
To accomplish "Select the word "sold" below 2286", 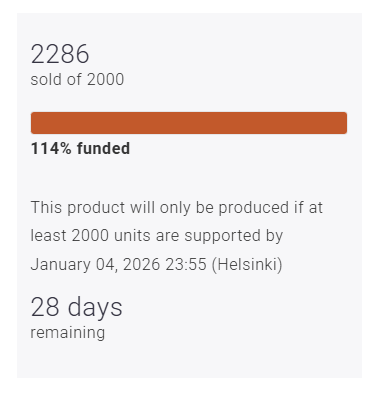I will click(x=46, y=80).
